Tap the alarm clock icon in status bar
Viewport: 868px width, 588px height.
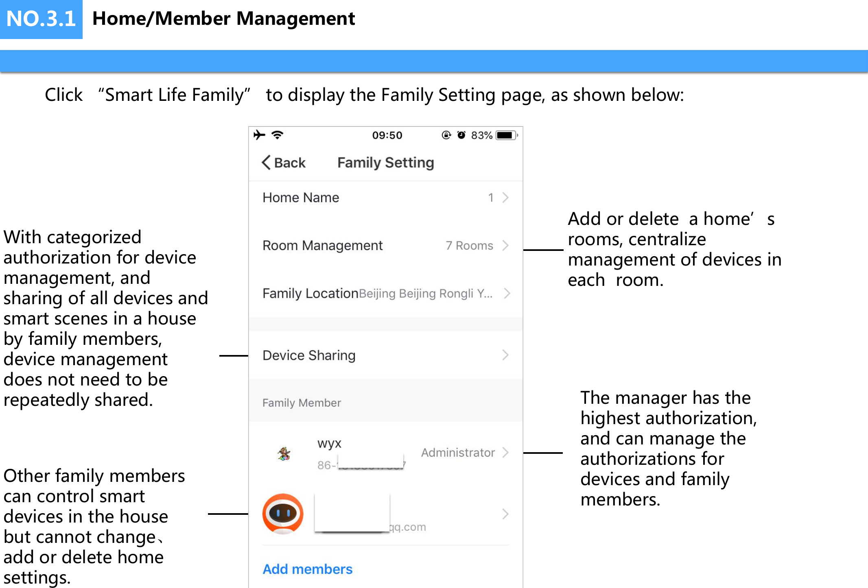[x=461, y=135]
